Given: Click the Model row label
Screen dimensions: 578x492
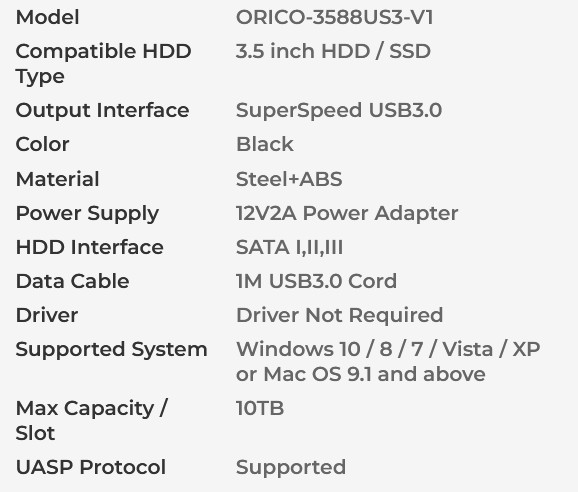Looking at the screenshot, I should pos(48,17).
